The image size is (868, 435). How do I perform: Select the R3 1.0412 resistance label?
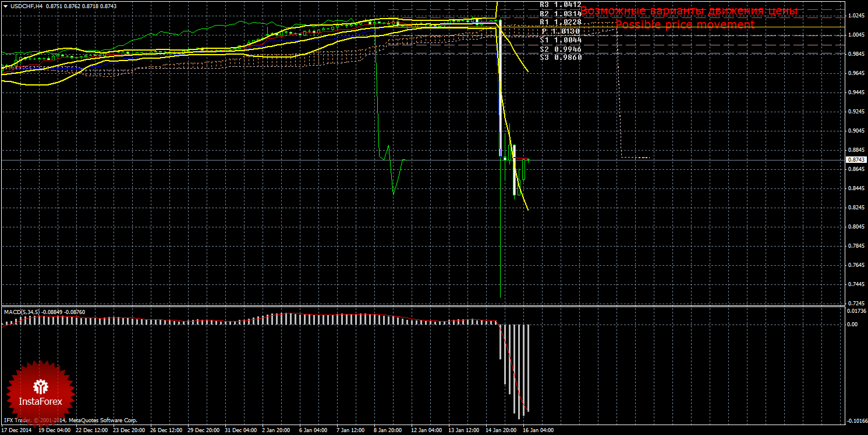click(x=560, y=4)
